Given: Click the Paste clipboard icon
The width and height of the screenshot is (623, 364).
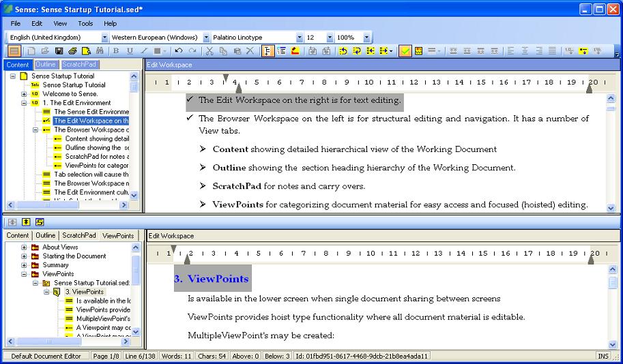Looking at the screenshot, I should 237,51.
